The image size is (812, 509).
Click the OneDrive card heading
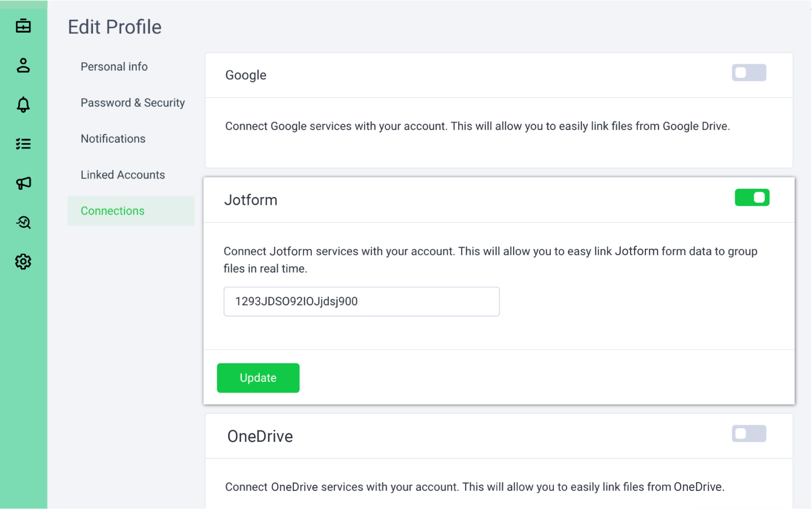coord(260,437)
